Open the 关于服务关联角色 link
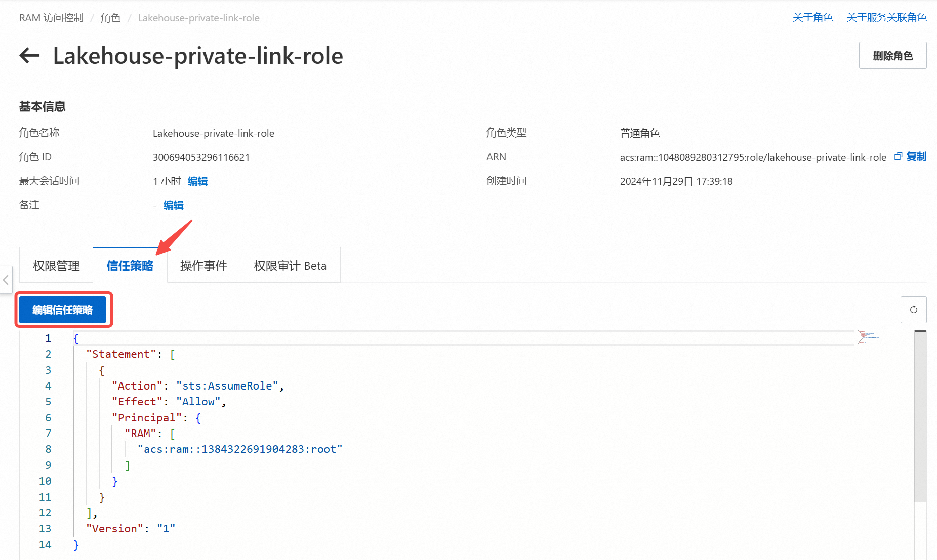Image resolution: width=937 pixels, height=560 pixels. (x=886, y=18)
